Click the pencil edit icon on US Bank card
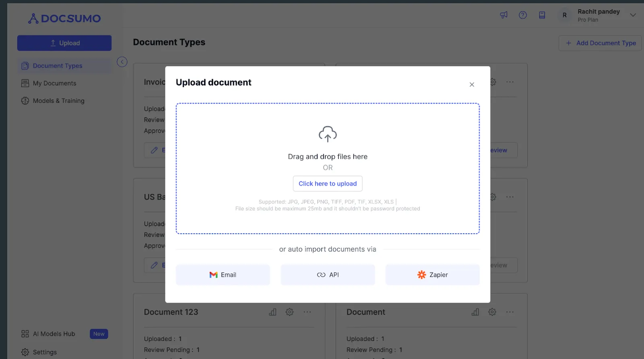Image resolution: width=644 pixels, height=359 pixels. point(154,265)
